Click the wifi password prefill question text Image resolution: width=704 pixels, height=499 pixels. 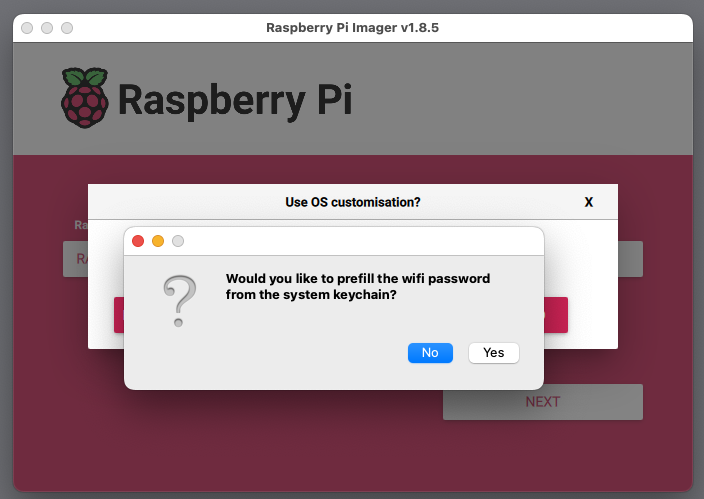[x=358, y=287]
